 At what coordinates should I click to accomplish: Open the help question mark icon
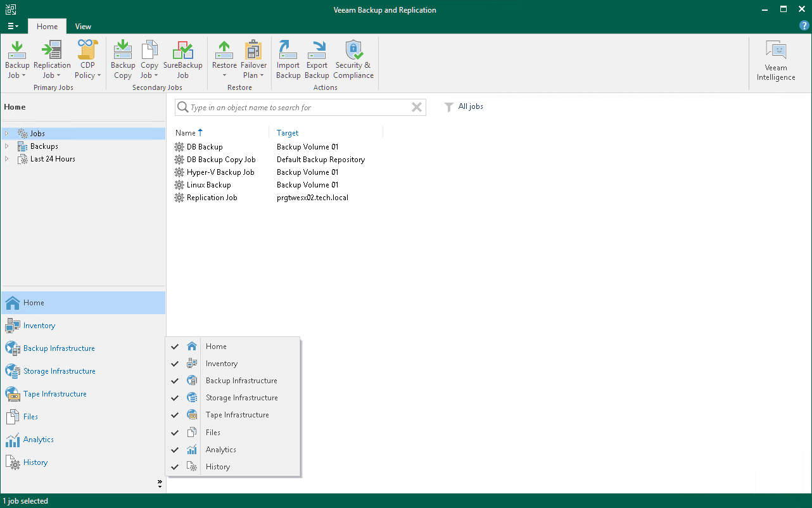coord(804,26)
